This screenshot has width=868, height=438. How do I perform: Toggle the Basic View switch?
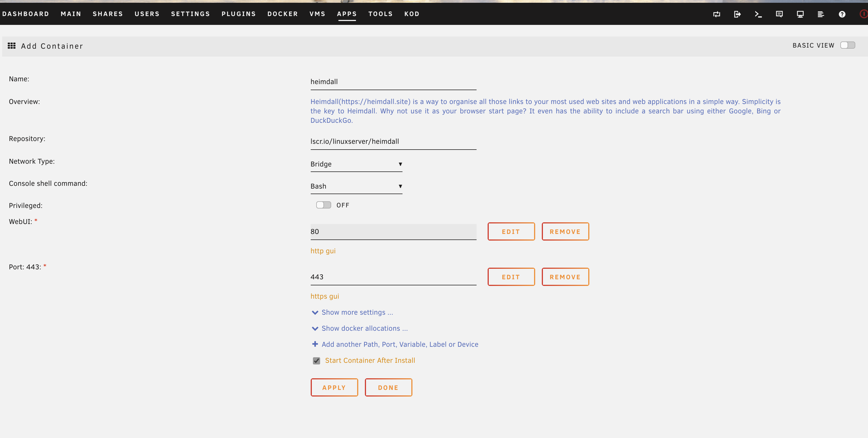pos(848,45)
